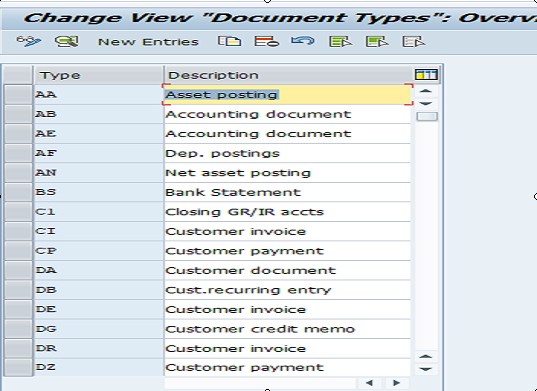Click the Delete entry icon
Viewport: 537px width, 391px height.
click(266, 41)
